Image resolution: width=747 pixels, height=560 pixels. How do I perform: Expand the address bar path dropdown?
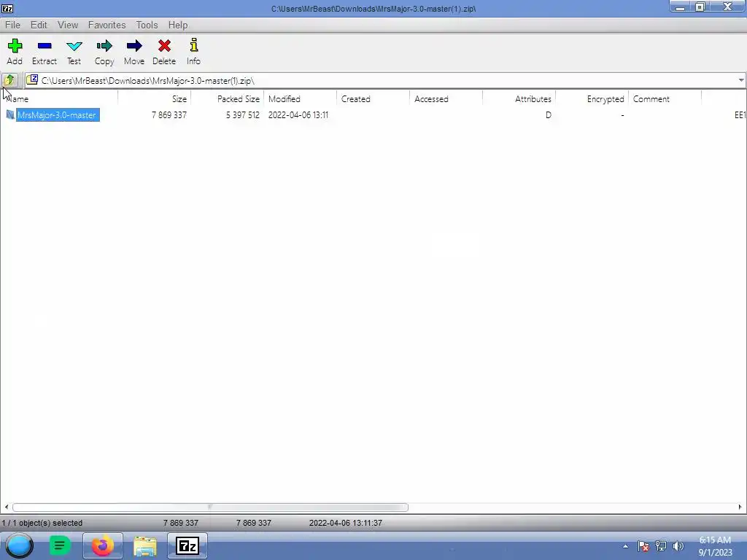pyautogui.click(x=741, y=80)
